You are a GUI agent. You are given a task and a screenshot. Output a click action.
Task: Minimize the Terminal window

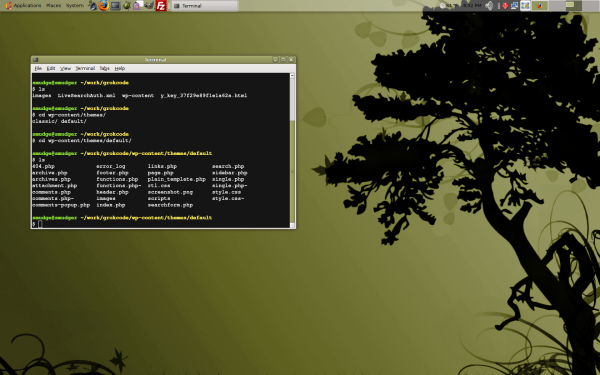[x=275, y=60]
